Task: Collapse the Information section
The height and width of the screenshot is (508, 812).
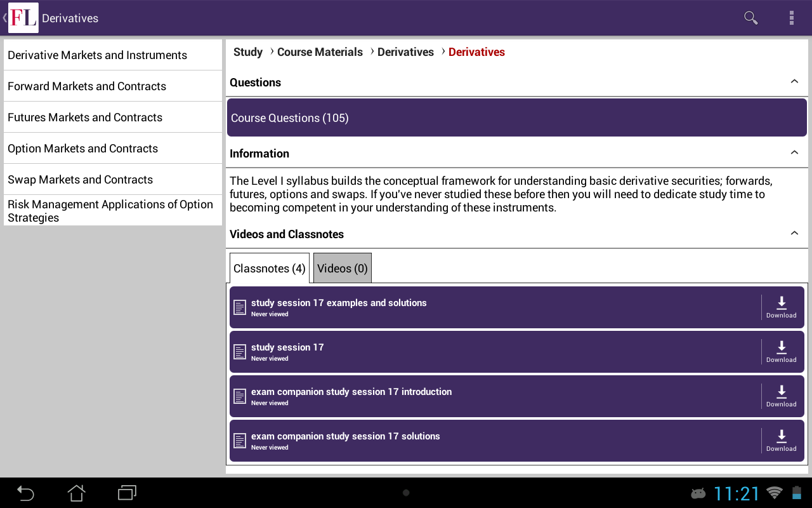Action: pos(794,153)
